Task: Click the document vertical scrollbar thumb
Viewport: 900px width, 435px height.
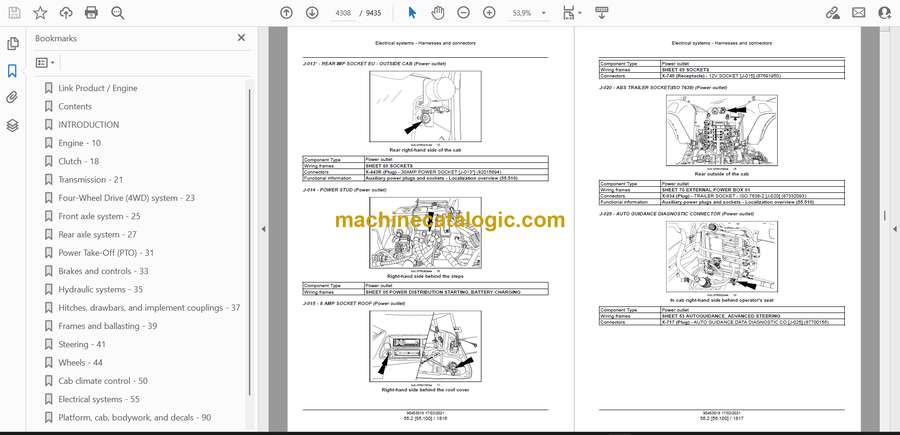Action: tap(885, 216)
